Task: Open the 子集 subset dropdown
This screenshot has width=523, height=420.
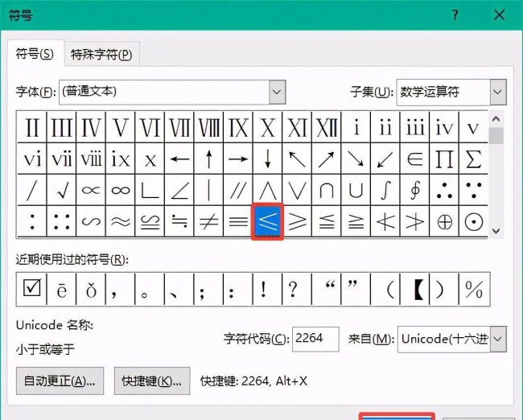Action: (498, 92)
